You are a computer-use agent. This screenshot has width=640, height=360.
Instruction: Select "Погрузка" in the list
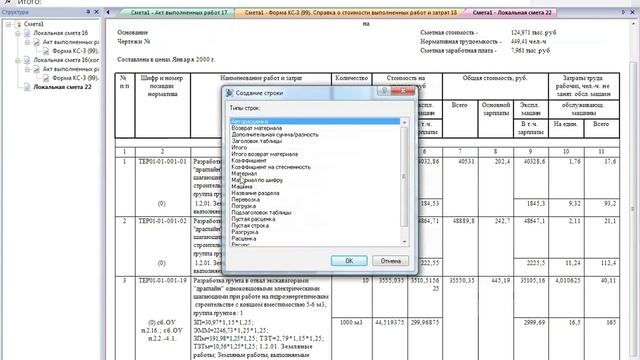[x=315, y=206]
